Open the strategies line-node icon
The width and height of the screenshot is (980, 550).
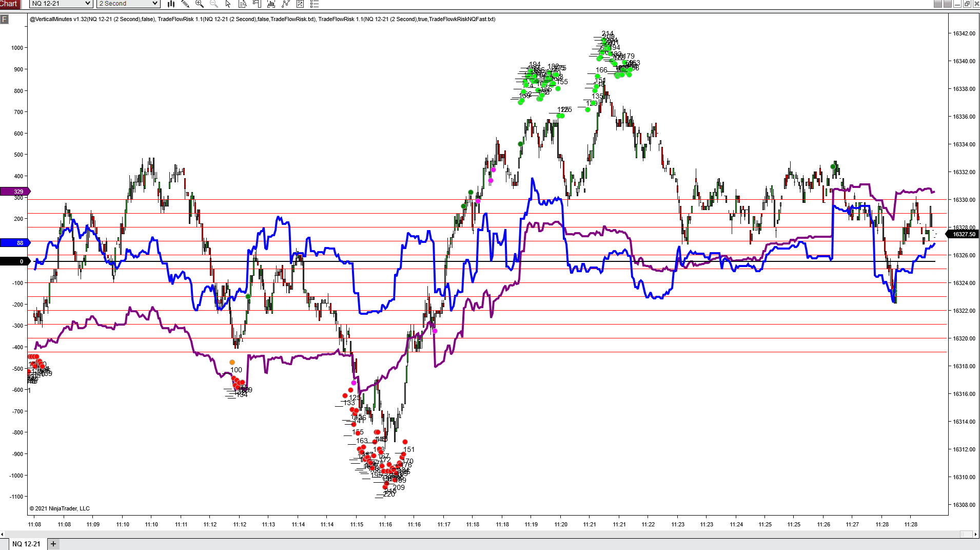coord(286,4)
